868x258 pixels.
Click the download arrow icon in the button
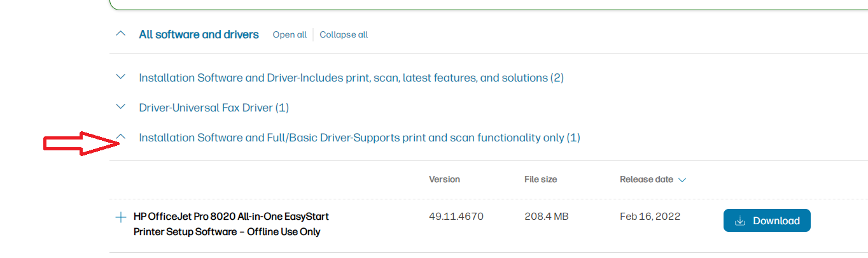(740, 221)
